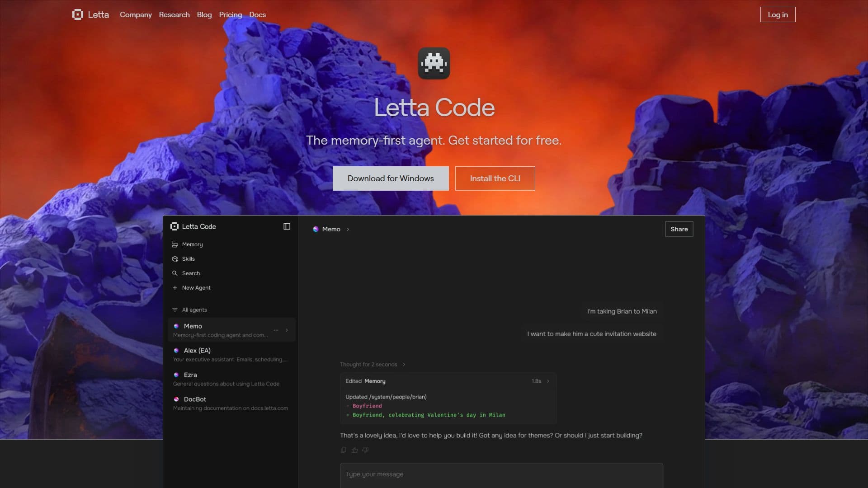The image size is (868, 488).
Task: Click the 'That's a lovely idea' response text
Action: [x=491, y=436]
